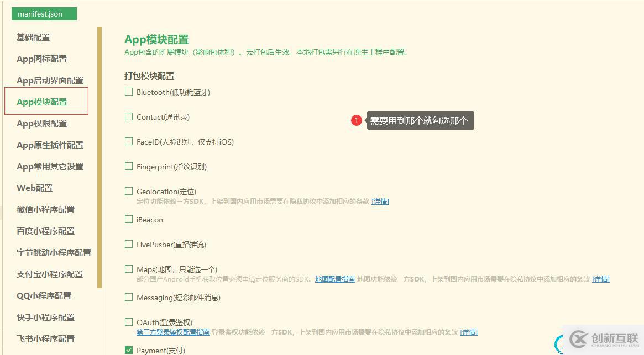Viewport: 644px width, 355px height.
Task: Open 飞书小程序配置 section
Action: 45,338
